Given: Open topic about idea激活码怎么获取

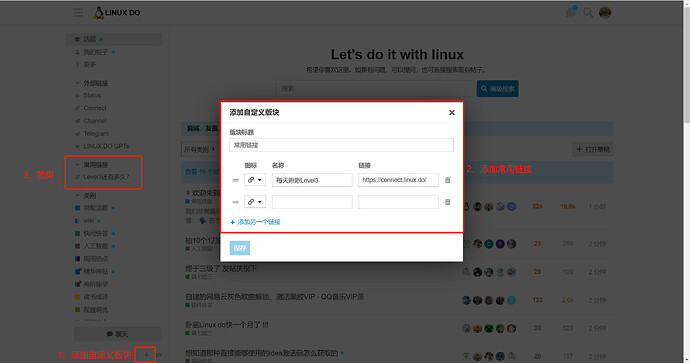Looking at the screenshot, I should pos(261,353).
